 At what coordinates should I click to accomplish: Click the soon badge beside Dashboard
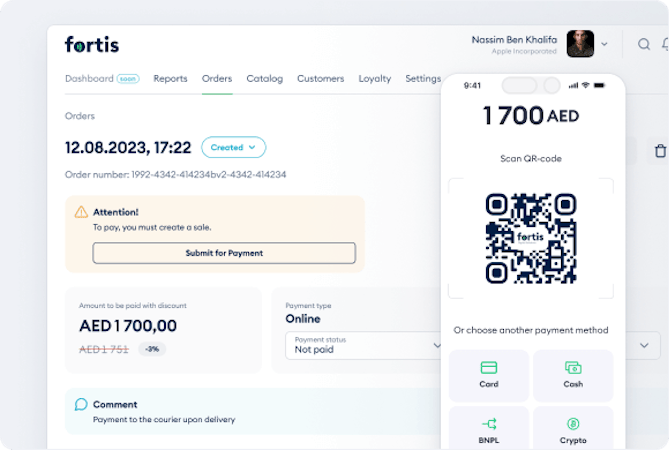128,79
